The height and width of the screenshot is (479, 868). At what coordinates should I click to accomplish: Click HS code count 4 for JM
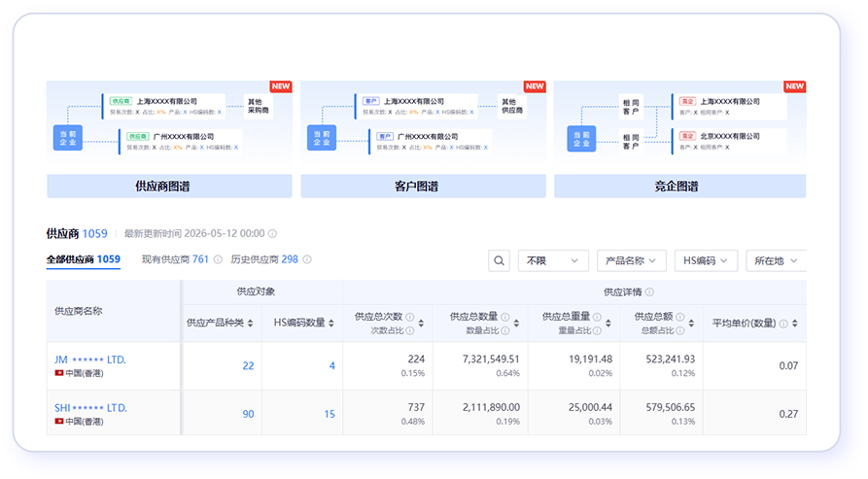tap(332, 365)
